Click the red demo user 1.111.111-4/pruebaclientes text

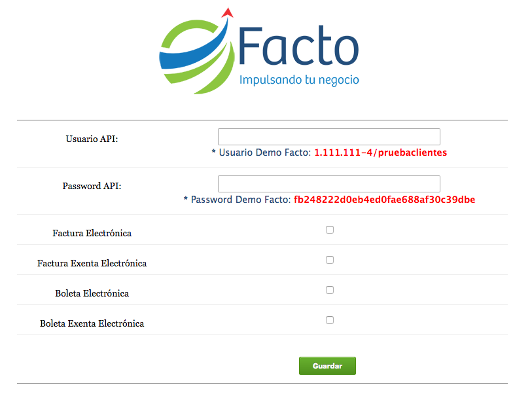tap(380, 153)
